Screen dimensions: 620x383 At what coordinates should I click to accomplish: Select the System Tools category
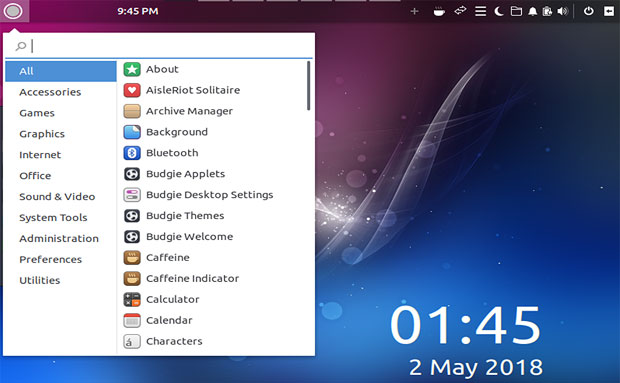coord(61,218)
